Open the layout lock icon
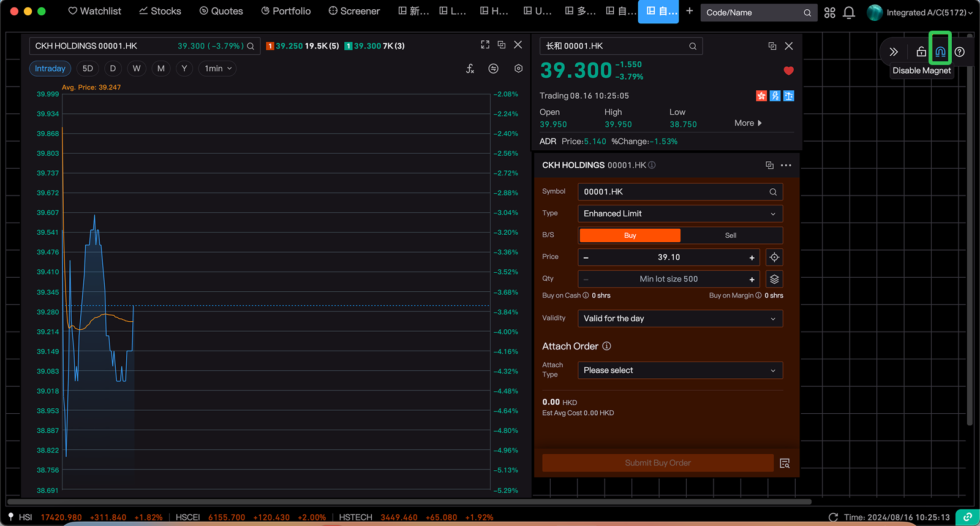The height and width of the screenshot is (526, 980). click(x=921, y=52)
